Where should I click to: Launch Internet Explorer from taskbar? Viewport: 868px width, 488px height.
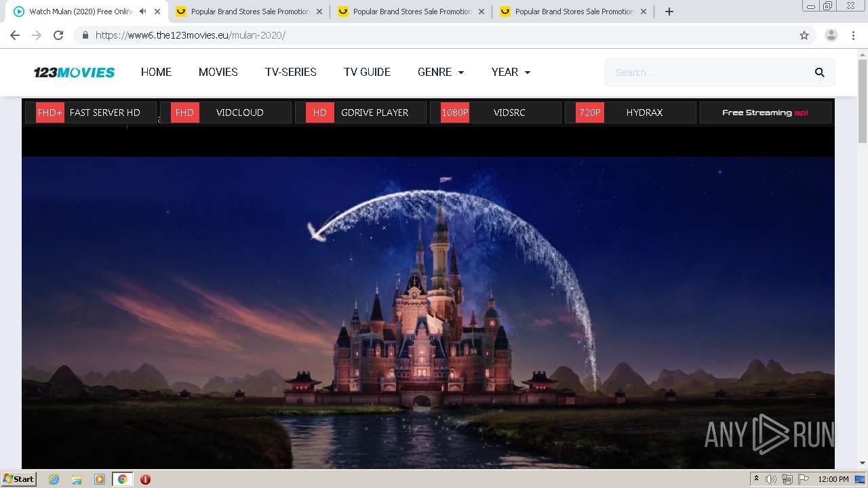coord(54,479)
